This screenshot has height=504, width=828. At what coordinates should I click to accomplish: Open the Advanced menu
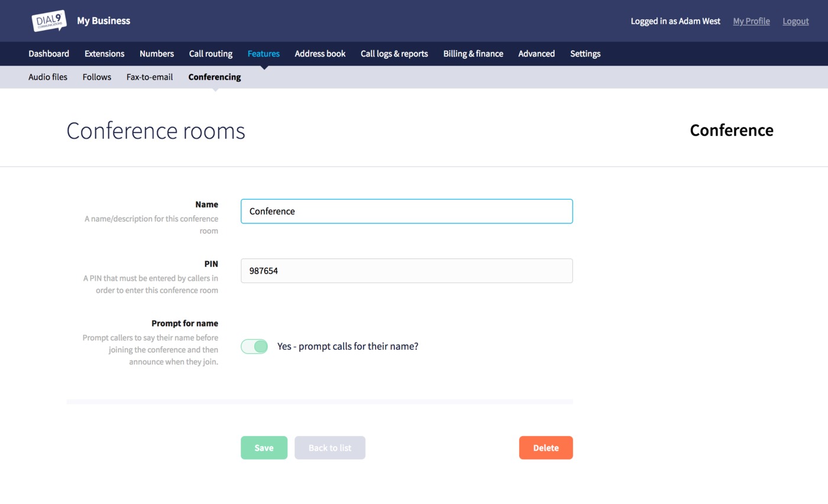coord(536,53)
